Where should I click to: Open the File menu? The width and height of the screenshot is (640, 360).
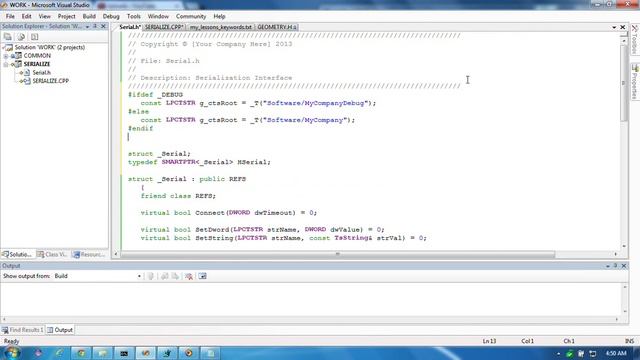[10, 16]
